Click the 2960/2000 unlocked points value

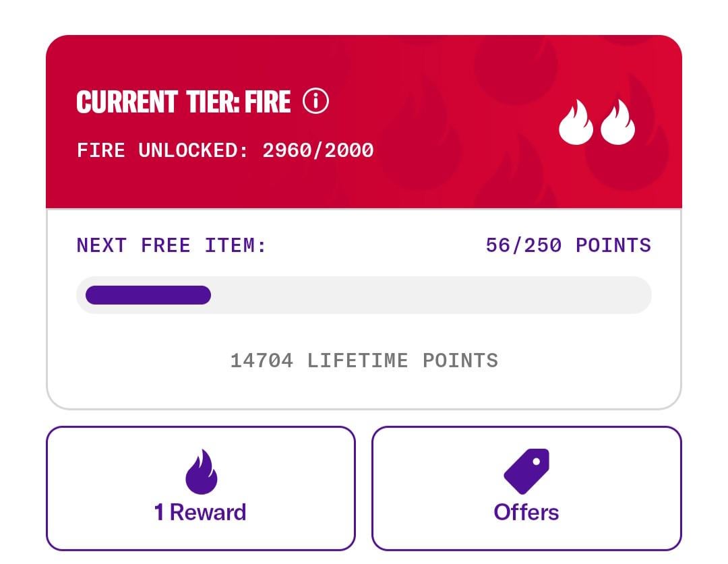(318, 150)
